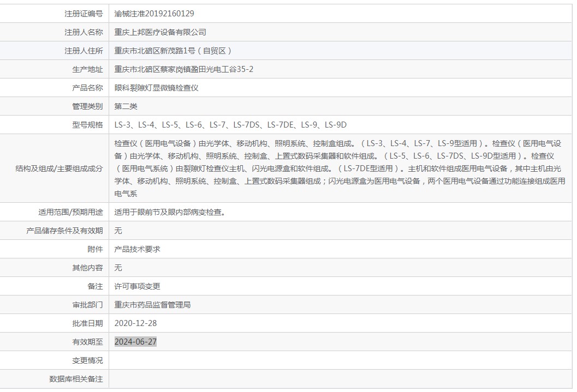Click the label 审批部门
The height and width of the screenshot is (392, 577).
(x=87, y=305)
